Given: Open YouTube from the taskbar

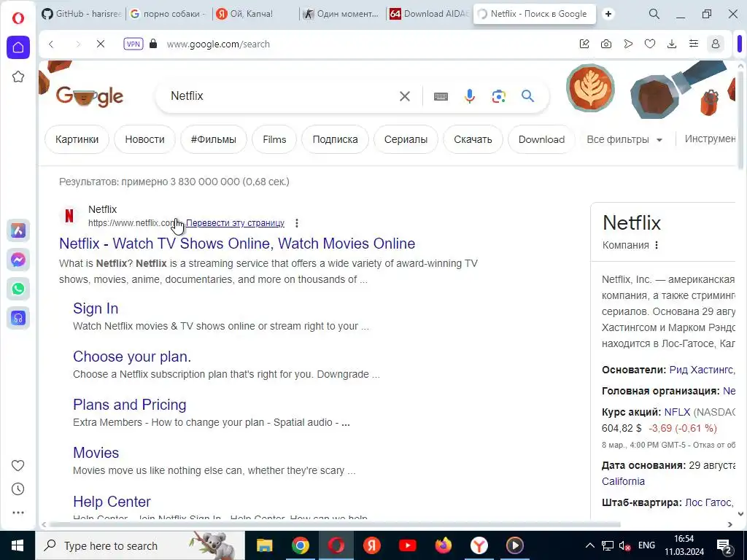Looking at the screenshot, I should 407,545.
